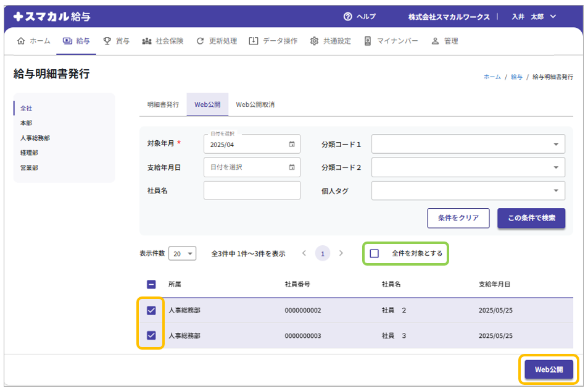This screenshot has height=391, width=588.
Task: Open the 表示件数 dropdown showing 20
Action: (182, 254)
